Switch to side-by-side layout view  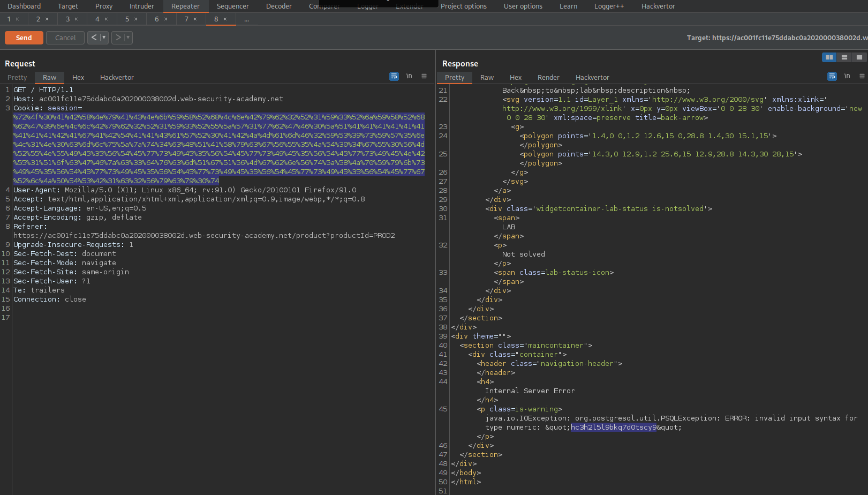(x=829, y=57)
